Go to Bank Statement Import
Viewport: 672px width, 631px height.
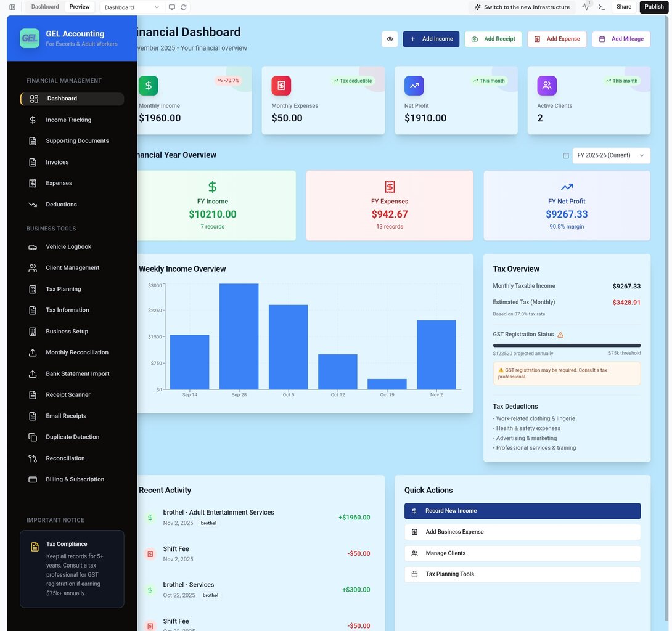(77, 374)
